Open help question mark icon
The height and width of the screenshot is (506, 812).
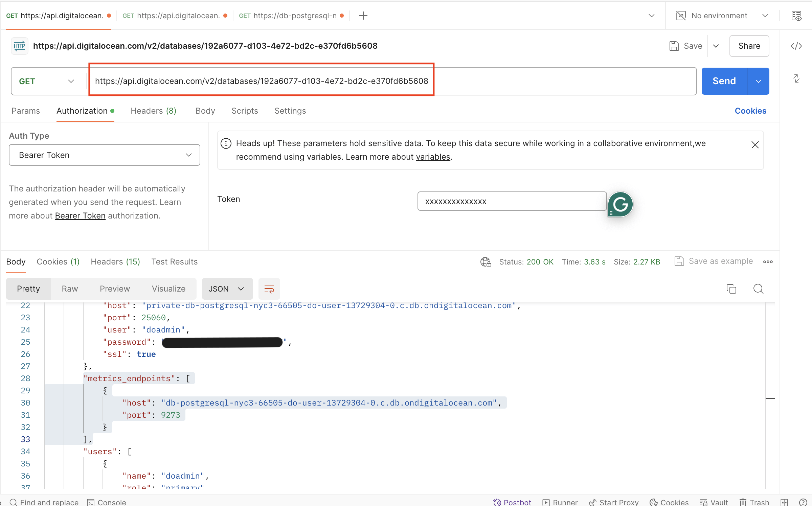click(x=803, y=502)
